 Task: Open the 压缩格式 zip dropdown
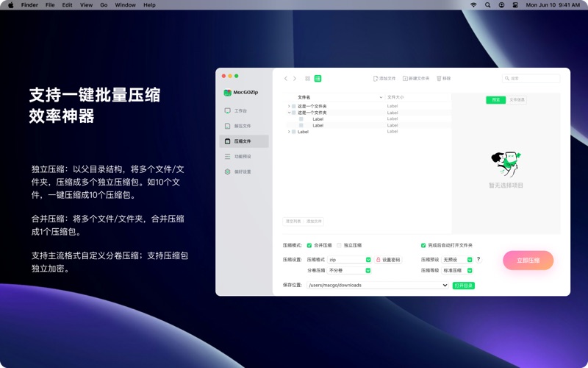[x=350, y=260]
